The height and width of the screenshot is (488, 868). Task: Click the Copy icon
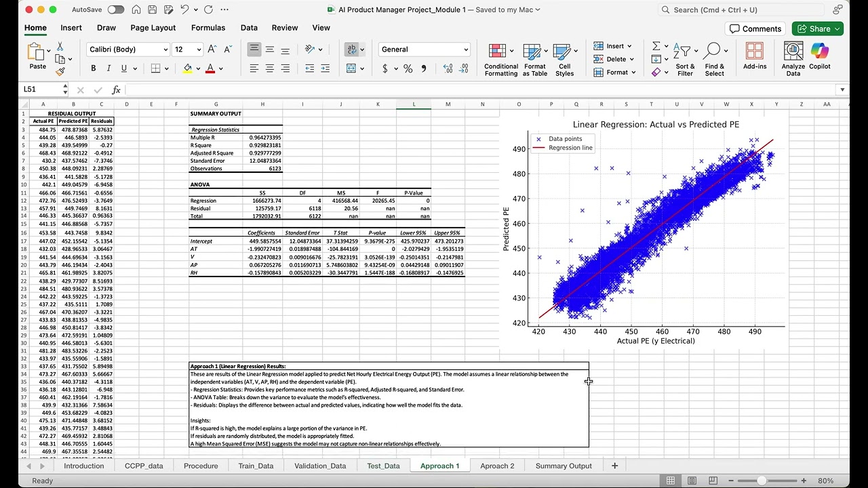60,59
